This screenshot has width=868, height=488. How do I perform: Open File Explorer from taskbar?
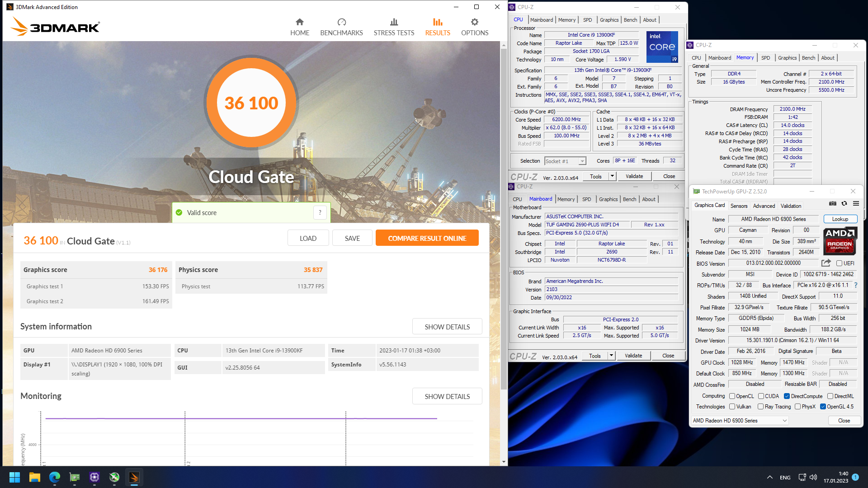click(35, 477)
